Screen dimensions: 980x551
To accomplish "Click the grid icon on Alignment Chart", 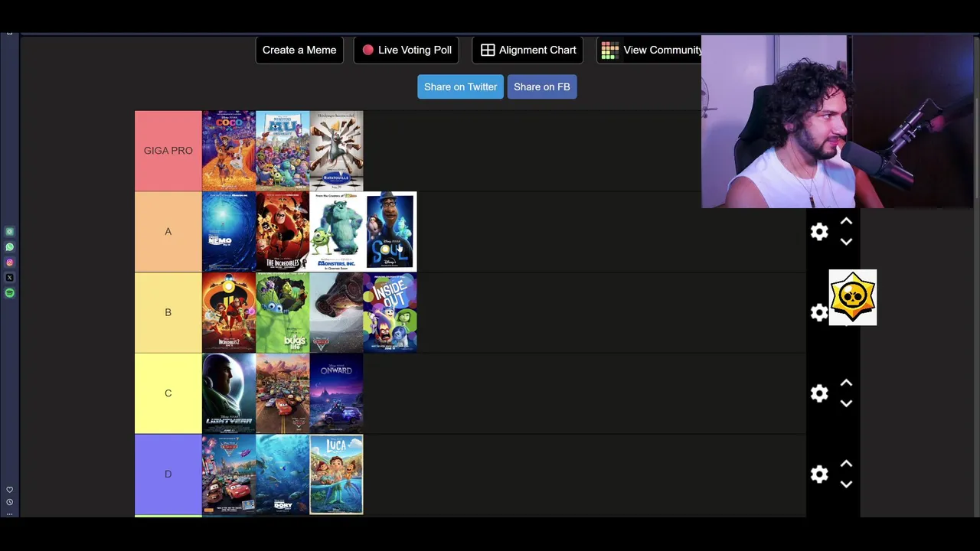I will (x=488, y=50).
